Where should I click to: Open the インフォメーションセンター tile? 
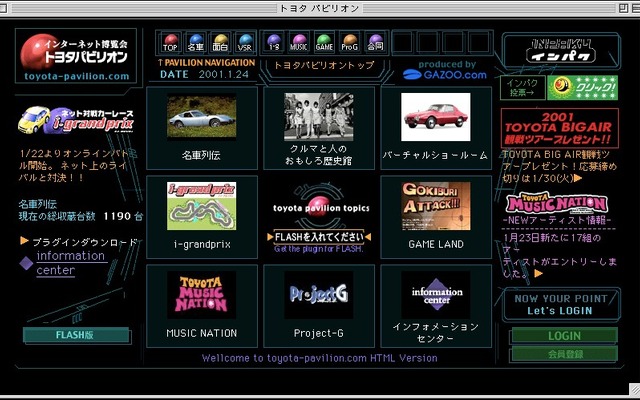436,306
